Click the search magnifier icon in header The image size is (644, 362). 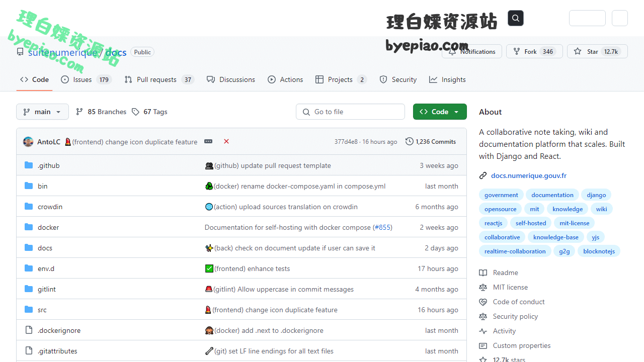[x=516, y=18]
